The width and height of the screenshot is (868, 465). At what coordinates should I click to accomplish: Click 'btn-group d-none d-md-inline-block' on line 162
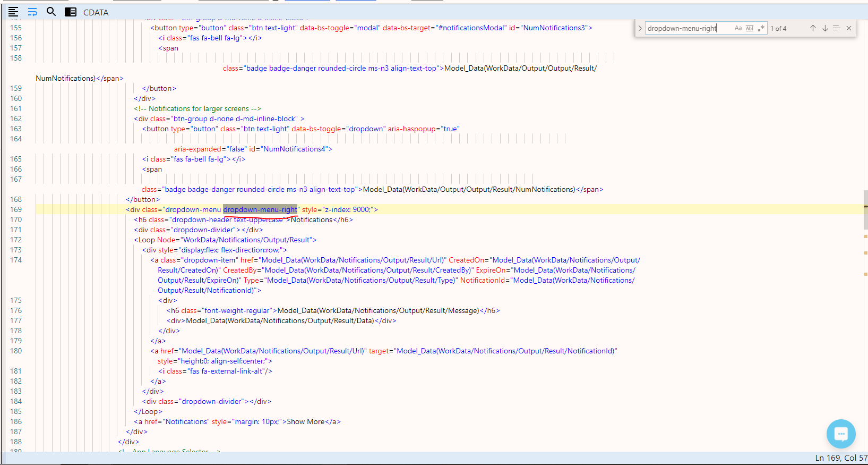coord(235,119)
